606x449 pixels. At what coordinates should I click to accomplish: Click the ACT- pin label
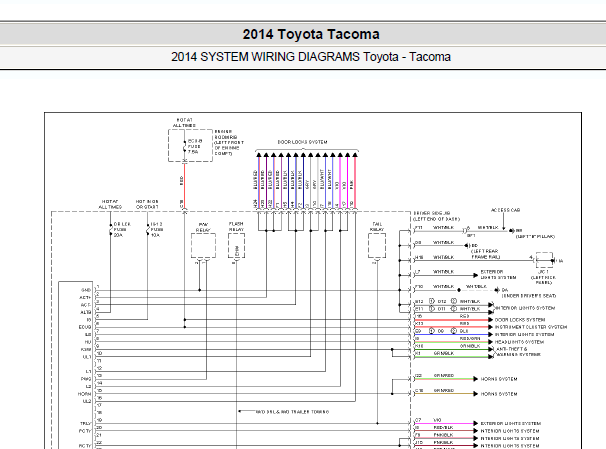[x=86, y=305]
